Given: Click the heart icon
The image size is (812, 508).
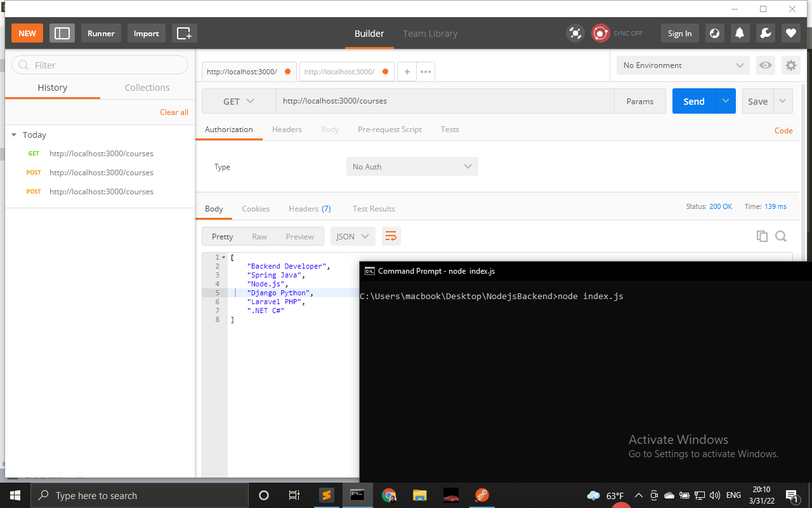Looking at the screenshot, I should 790,33.
